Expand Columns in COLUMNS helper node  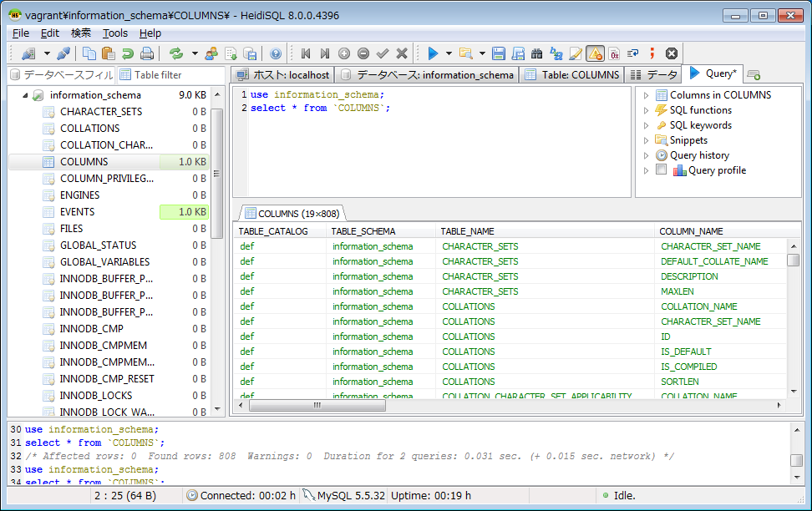point(646,95)
